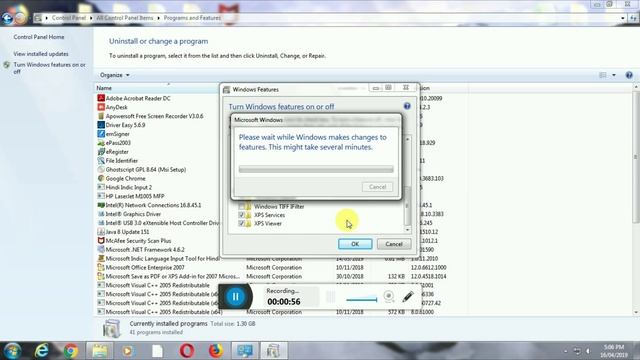Open View installed updates link
The height and width of the screenshot is (360, 640).
click(x=41, y=54)
